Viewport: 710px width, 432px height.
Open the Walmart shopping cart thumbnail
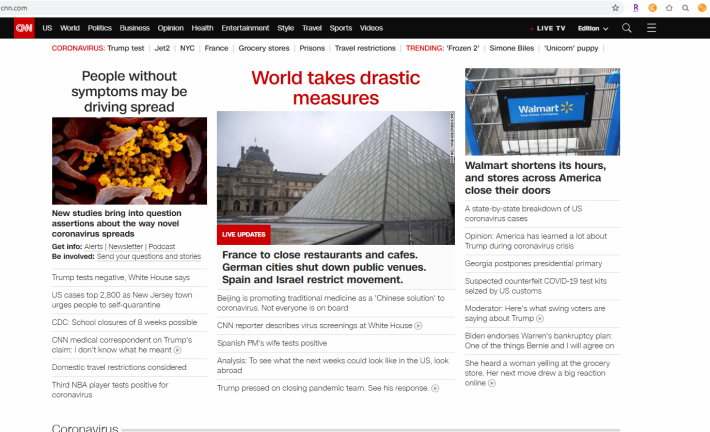tap(542, 112)
